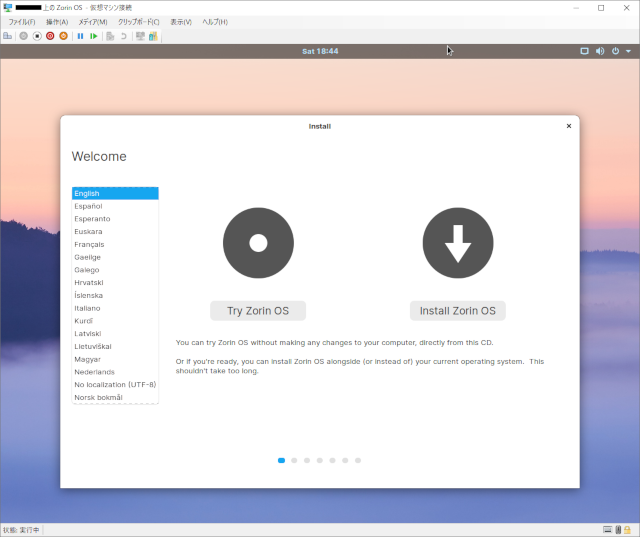This screenshot has height=537, width=640.
Task: Click the rightmost colorful toolbar icon
Action: point(153,36)
